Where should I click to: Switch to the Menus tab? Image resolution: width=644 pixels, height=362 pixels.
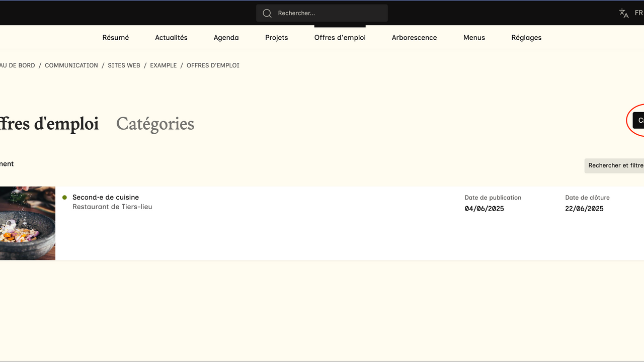pyautogui.click(x=474, y=38)
